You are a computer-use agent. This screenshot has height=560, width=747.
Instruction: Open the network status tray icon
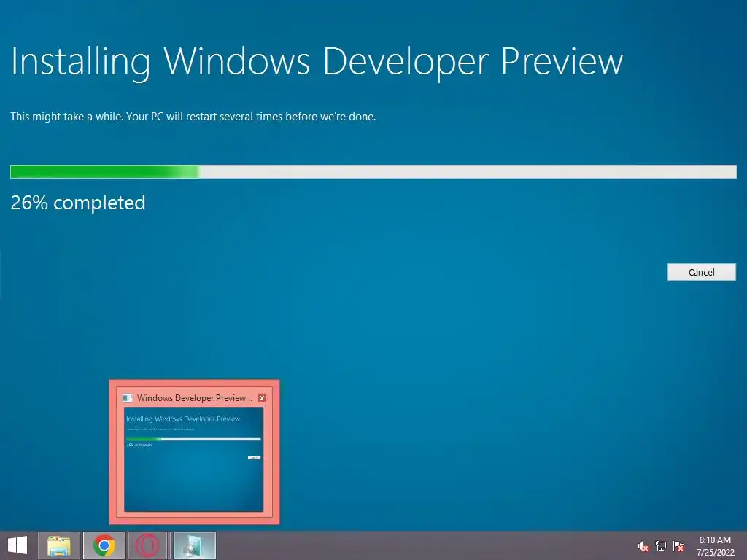661,546
